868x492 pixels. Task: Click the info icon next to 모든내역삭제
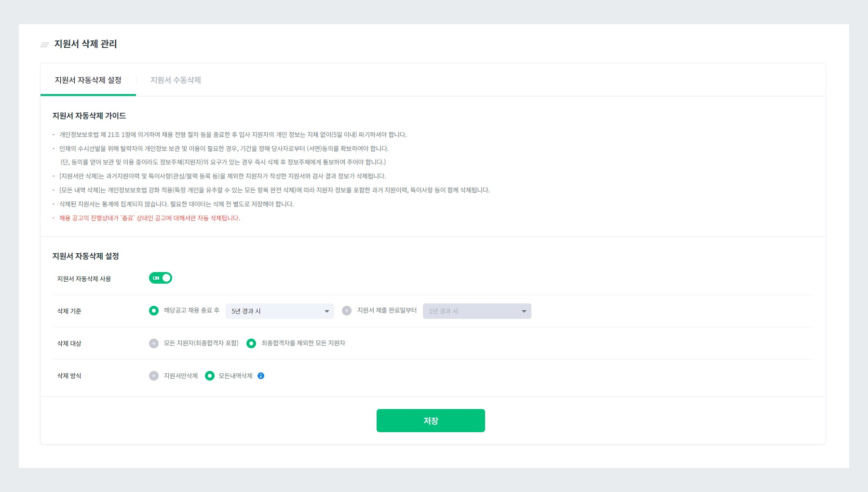(261, 376)
